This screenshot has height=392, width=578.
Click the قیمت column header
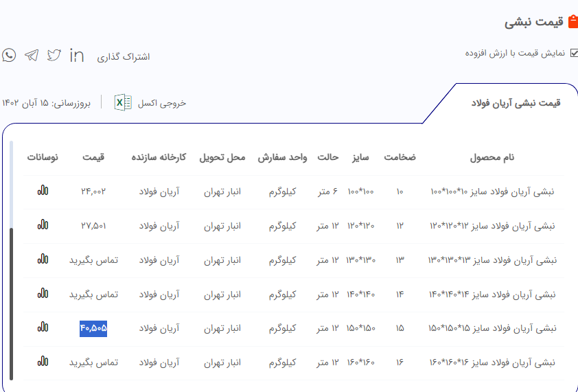tap(93, 157)
